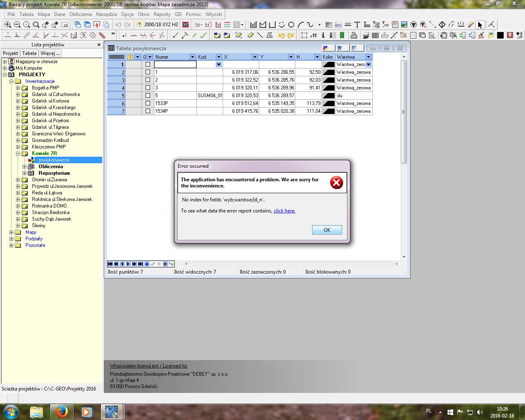Click the table grid icon in second toolbar
Image resolution: width=525 pixels, height=420 pixels.
[x=375, y=35]
